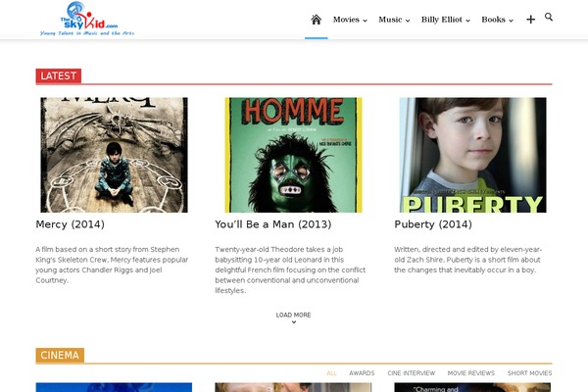Click the red Latest section heading
The image size is (588, 392).
tap(59, 76)
